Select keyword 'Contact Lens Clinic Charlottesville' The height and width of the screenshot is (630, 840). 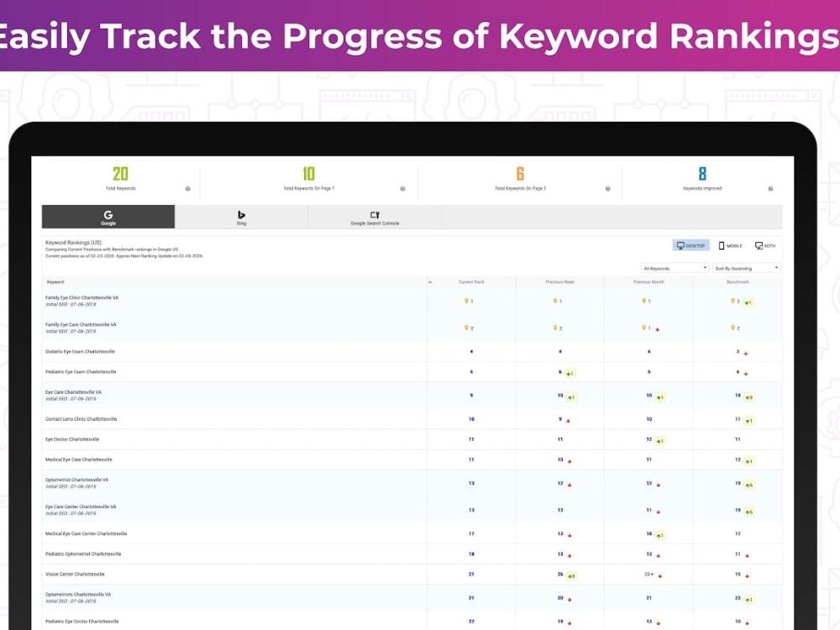pyautogui.click(x=81, y=418)
